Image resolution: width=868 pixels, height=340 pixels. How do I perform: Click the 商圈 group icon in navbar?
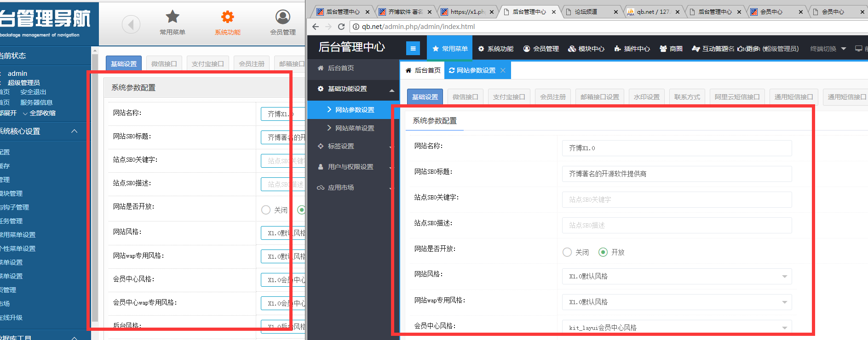click(663, 49)
